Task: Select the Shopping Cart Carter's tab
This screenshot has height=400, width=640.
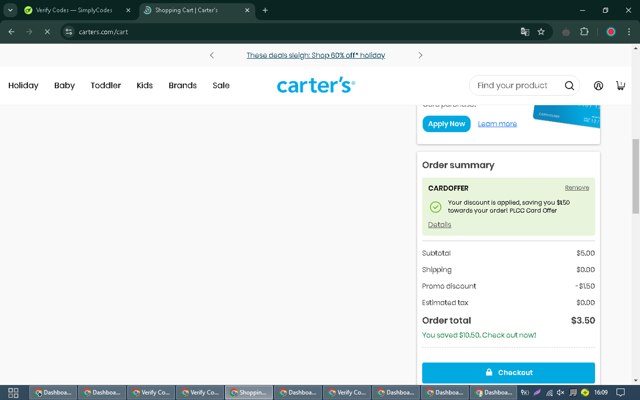Action: click(198, 10)
